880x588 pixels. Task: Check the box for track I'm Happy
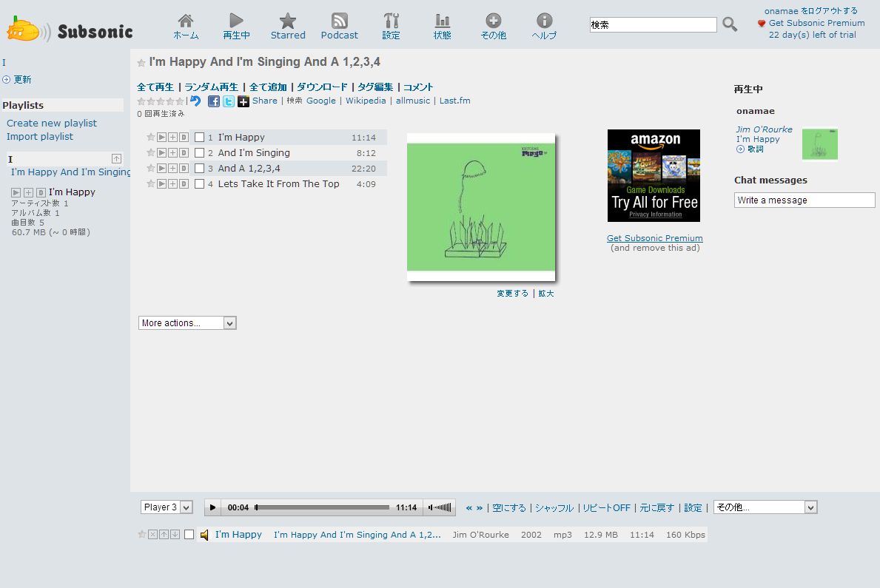click(199, 138)
